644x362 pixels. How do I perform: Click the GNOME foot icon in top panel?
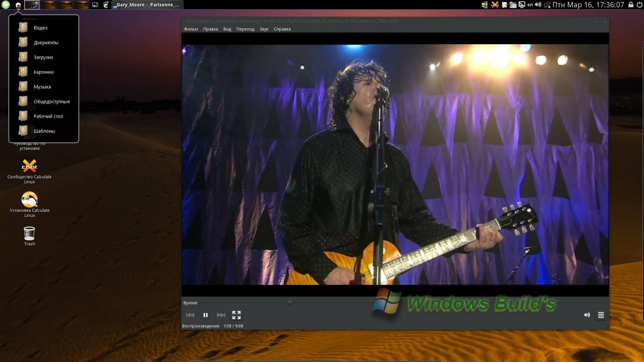tap(106, 5)
